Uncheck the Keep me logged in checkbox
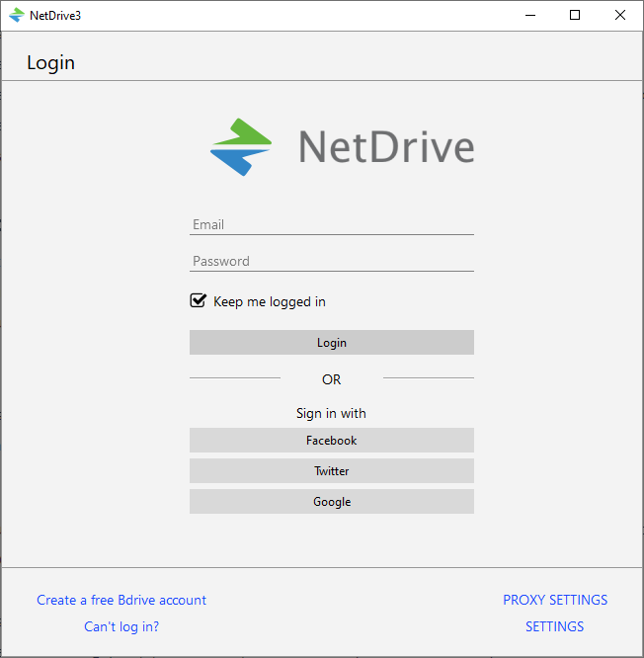 (198, 300)
